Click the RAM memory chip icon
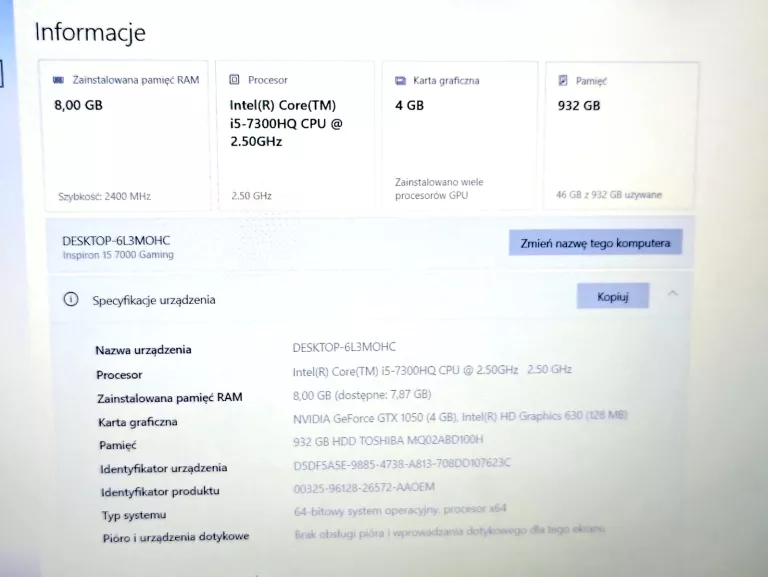This screenshot has height=577, width=768. [58, 80]
